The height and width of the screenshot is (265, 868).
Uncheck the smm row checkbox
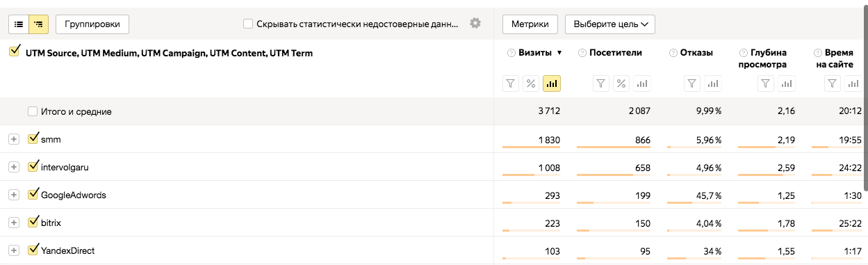click(33, 138)
